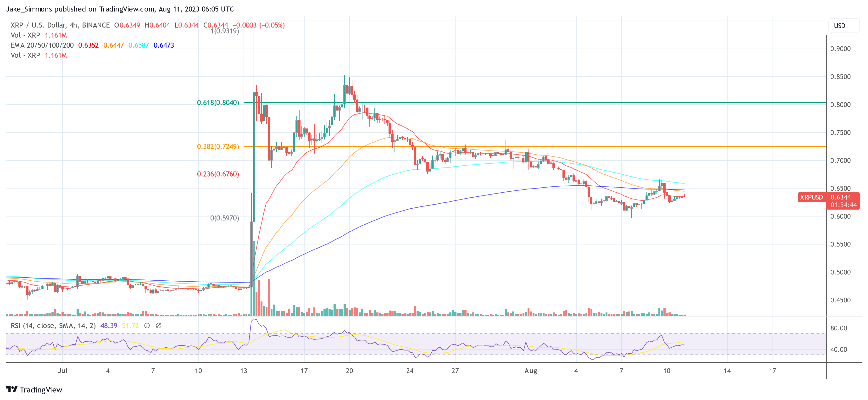Click the 13 date axis label
This screenshot has height=400, width=868.
coord(244,371)
